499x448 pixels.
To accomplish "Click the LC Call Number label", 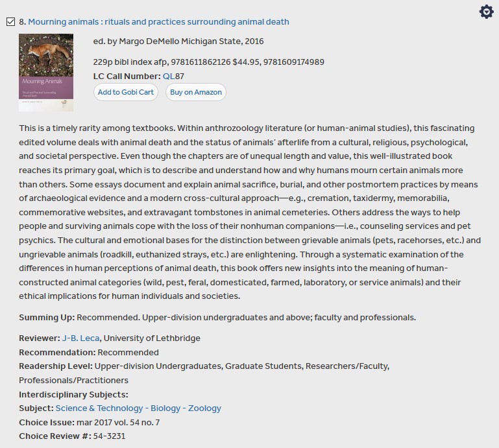I will tap(127, 77).
